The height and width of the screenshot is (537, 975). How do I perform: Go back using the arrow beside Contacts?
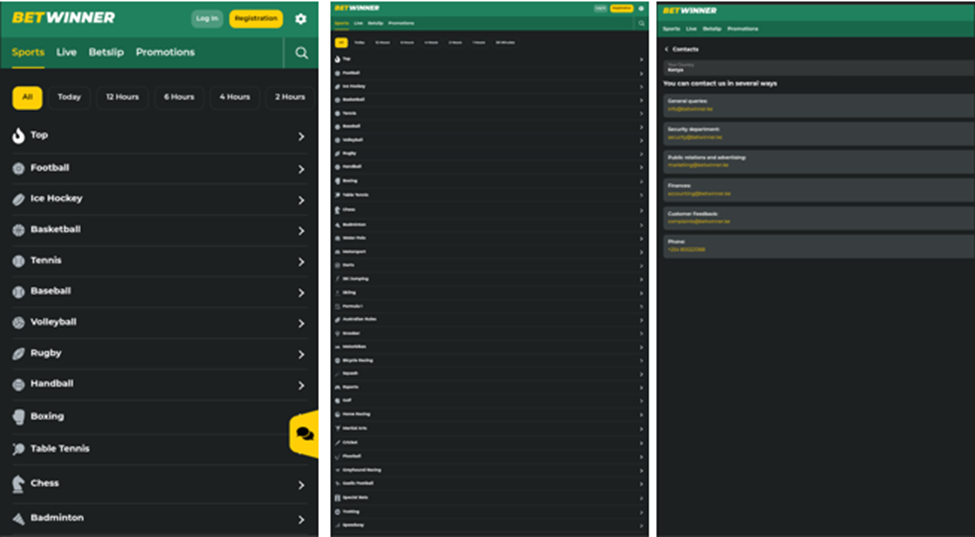667,49
